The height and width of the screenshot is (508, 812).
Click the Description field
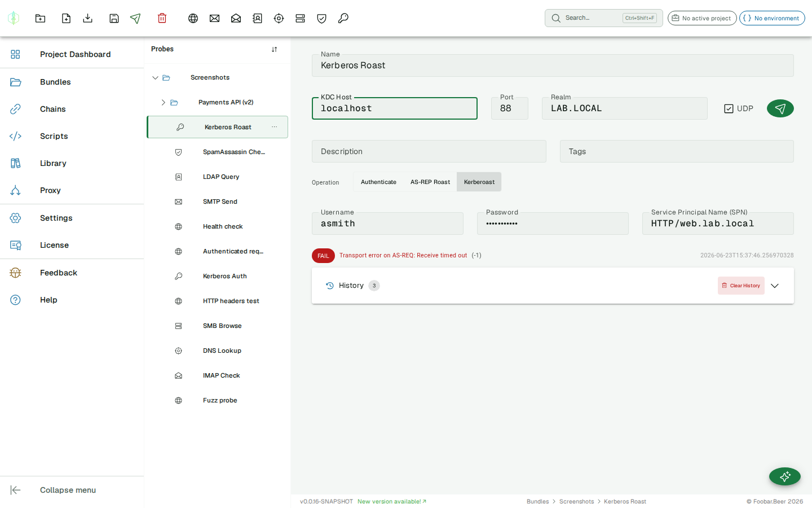click(x=429, y=151)
